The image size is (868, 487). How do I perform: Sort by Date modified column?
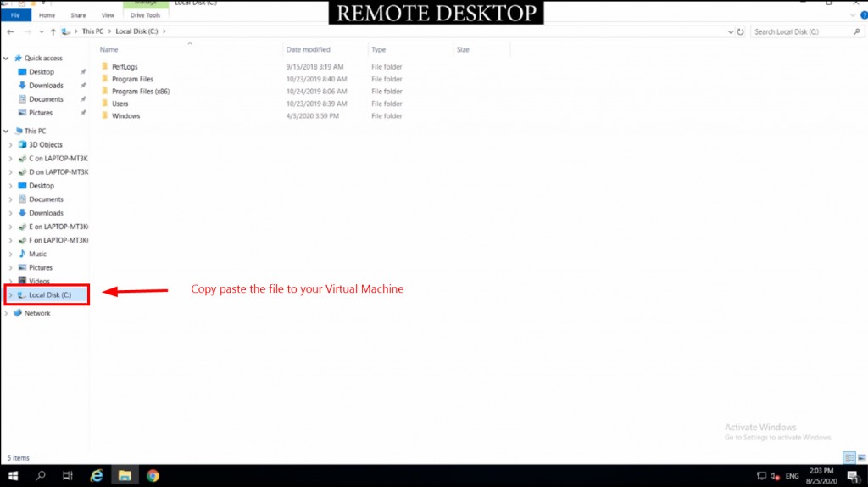pos(308,50)
